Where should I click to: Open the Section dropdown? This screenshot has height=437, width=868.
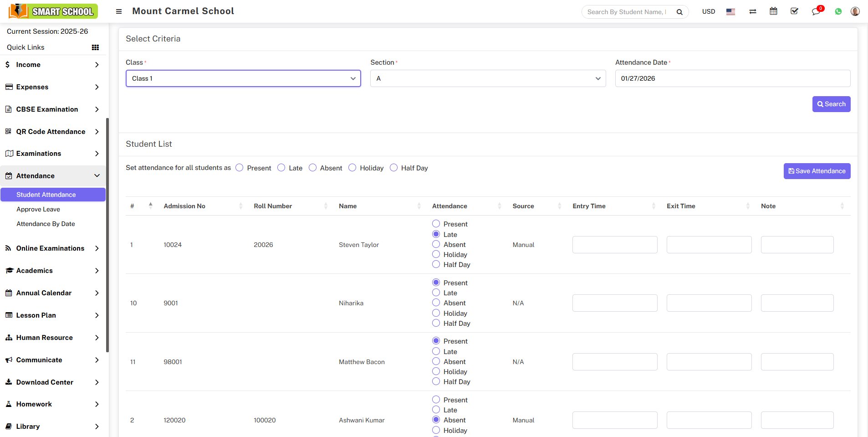click(488, 78)
